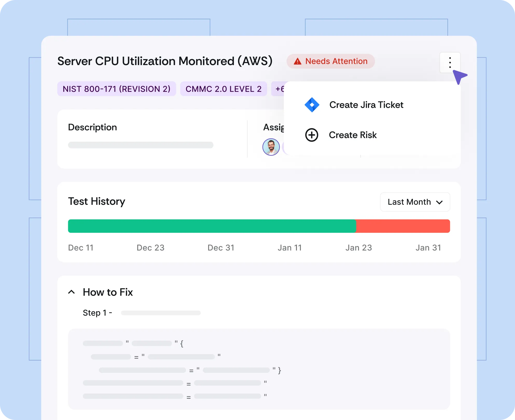Collapse the How to Fix section
The height and width of the screenshot is (420, 515).
72,292
